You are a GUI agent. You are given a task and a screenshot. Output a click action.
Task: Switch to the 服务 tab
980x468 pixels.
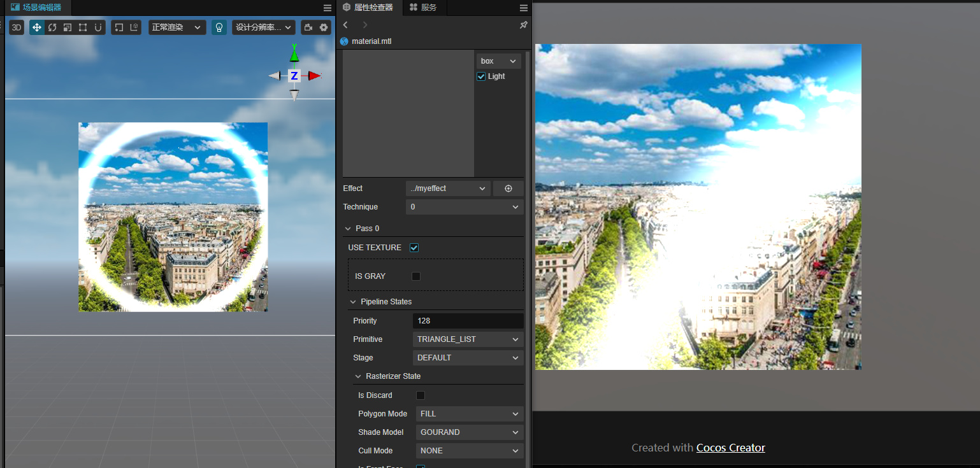click(423, 8)
